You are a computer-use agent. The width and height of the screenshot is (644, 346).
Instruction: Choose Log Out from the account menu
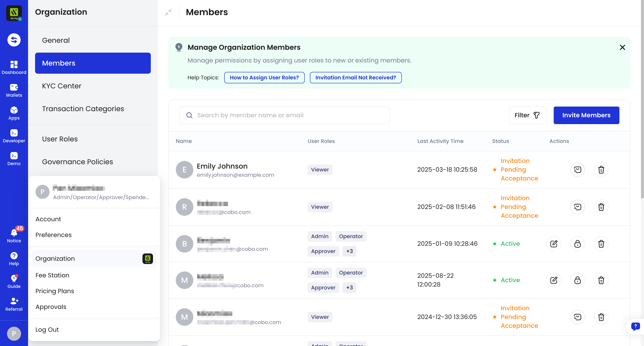(x=47, y=329)
